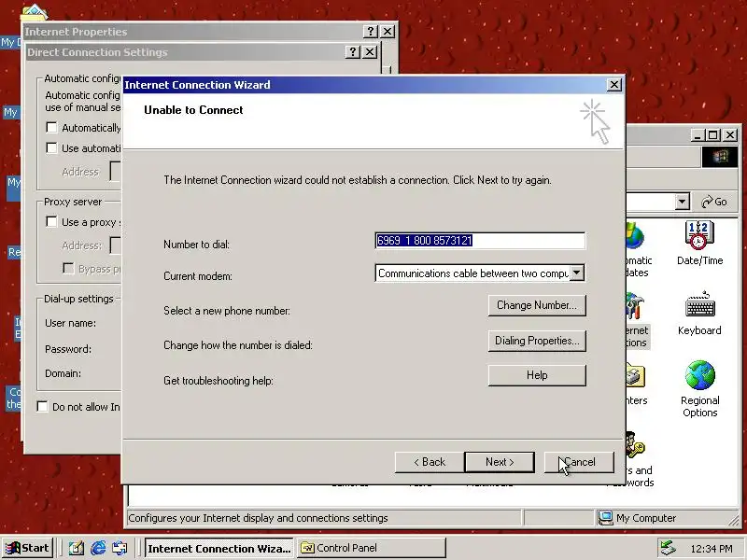Screen dimensions: 747x560
Task: Click the Start button
Action: click(27, 548)
